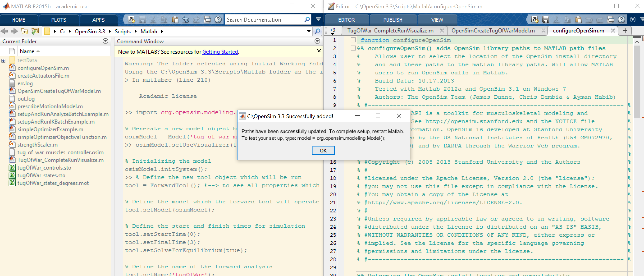Screen dimensions: 644x276
Task: Go forward using folder forward arrow
Action: click(14, 31)
